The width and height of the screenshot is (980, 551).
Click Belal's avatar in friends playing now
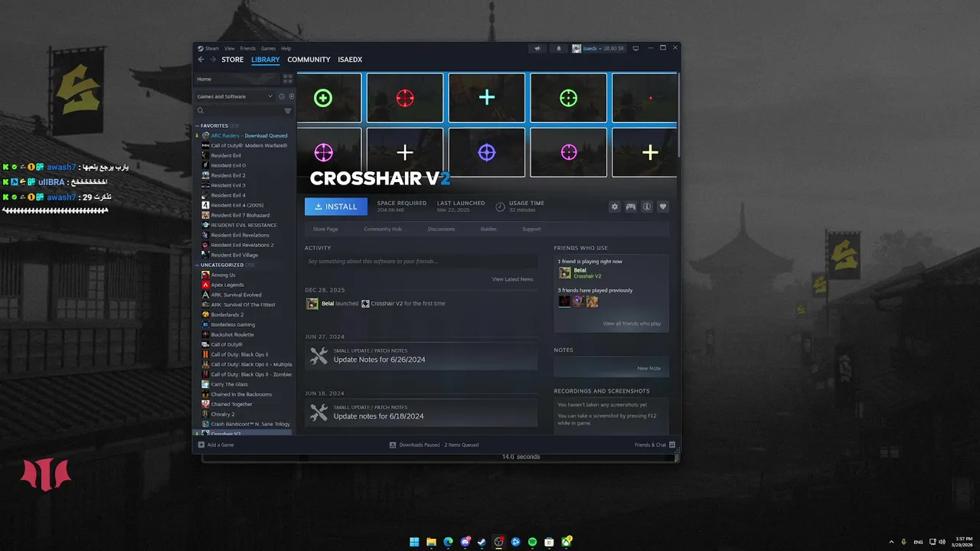point(564,273)
